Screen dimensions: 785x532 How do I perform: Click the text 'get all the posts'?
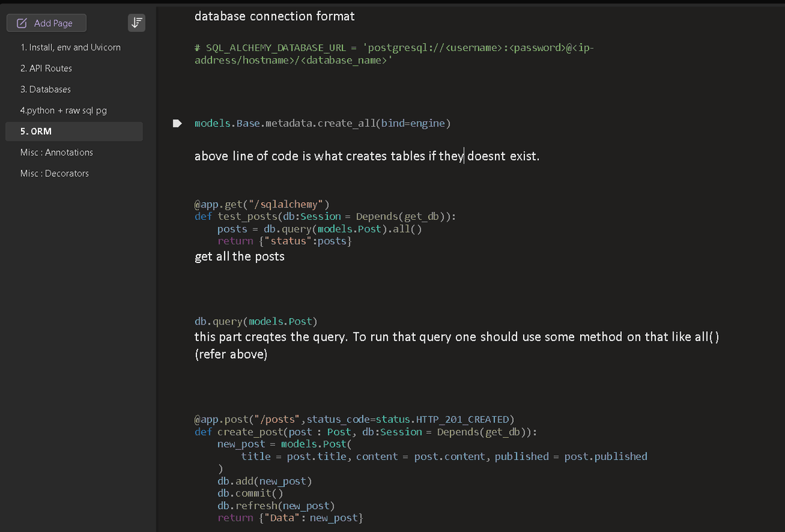[x=240, y=257]
